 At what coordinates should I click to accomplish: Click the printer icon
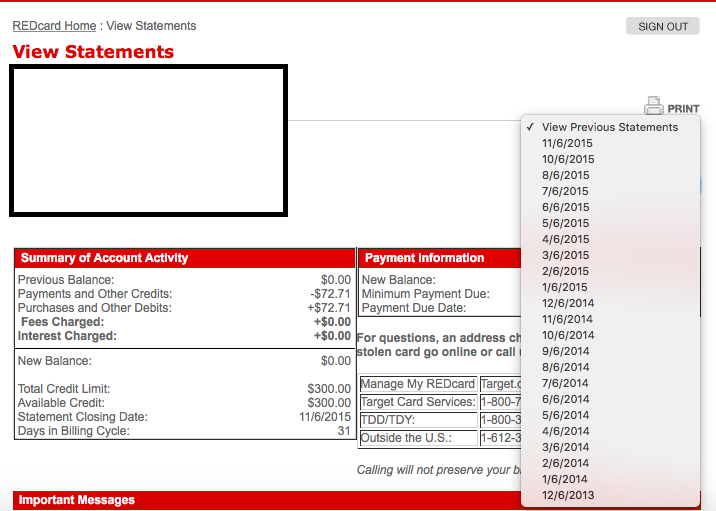tap(654, 105)
